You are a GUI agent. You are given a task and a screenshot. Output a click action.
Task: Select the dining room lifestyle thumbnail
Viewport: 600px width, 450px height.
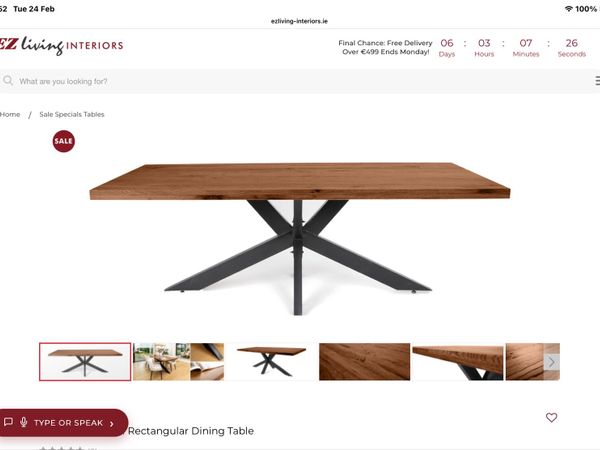178,362
